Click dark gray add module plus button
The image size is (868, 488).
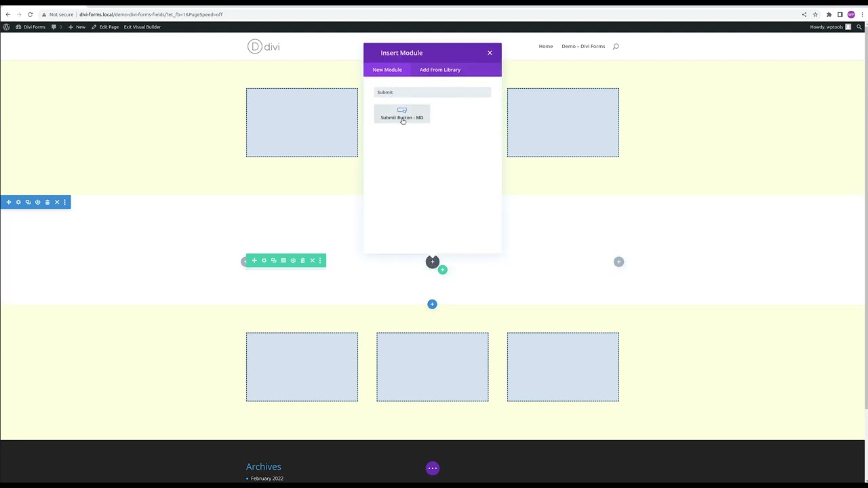432,262
